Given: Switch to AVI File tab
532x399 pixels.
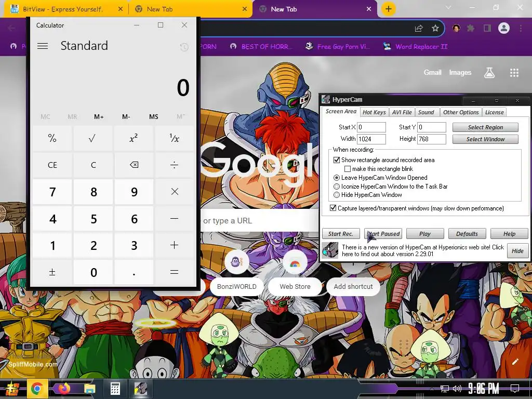Looking at the screenshot, I should [x=402, y=112].
